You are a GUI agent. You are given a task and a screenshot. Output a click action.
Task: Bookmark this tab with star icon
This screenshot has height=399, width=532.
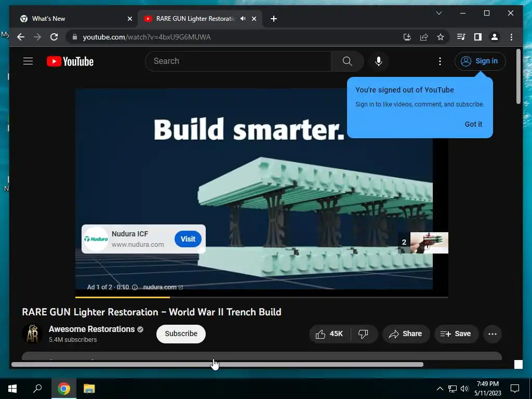[x=441, y=37]
